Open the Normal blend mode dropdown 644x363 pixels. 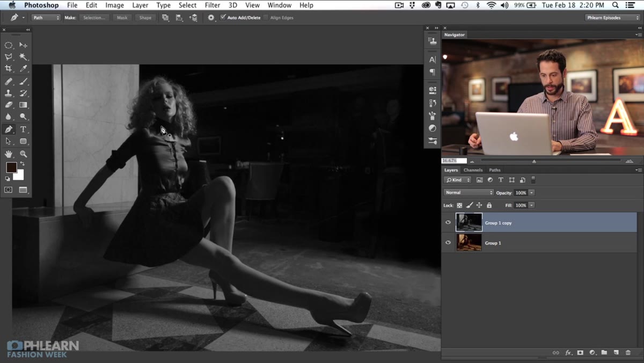coord(469,192)
